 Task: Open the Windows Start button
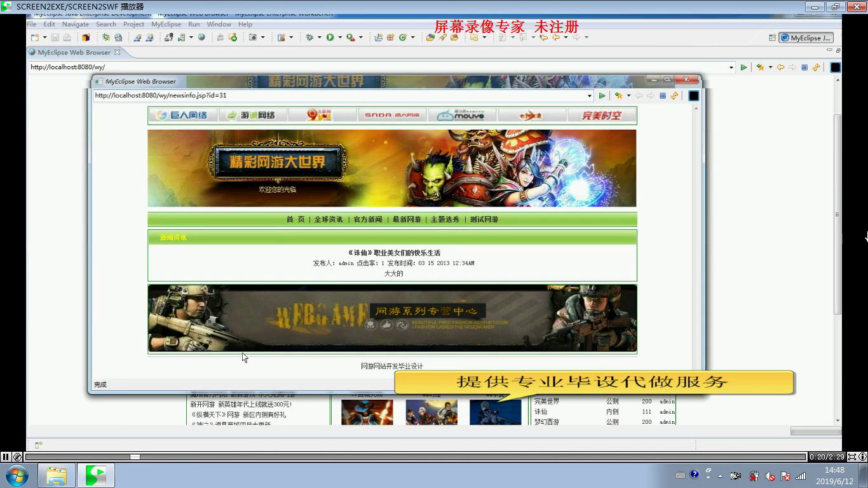point(17,475)
